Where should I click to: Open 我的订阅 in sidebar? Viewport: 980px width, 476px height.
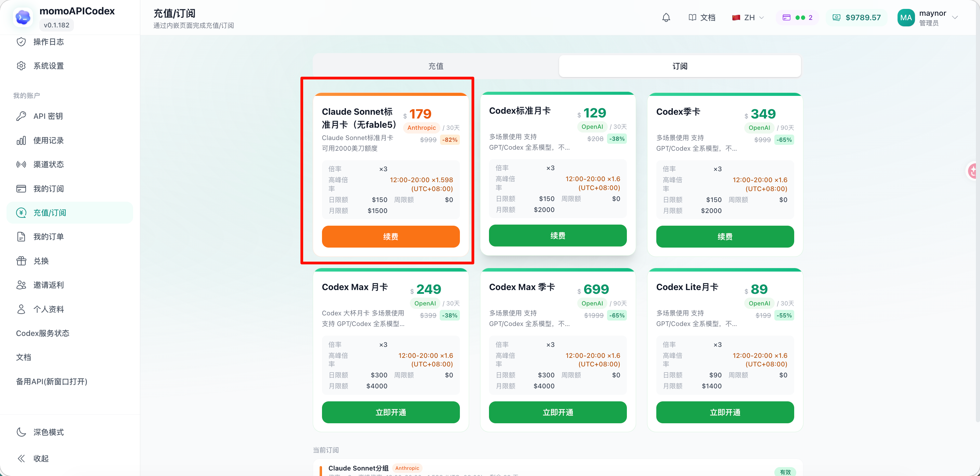[70, 189]
